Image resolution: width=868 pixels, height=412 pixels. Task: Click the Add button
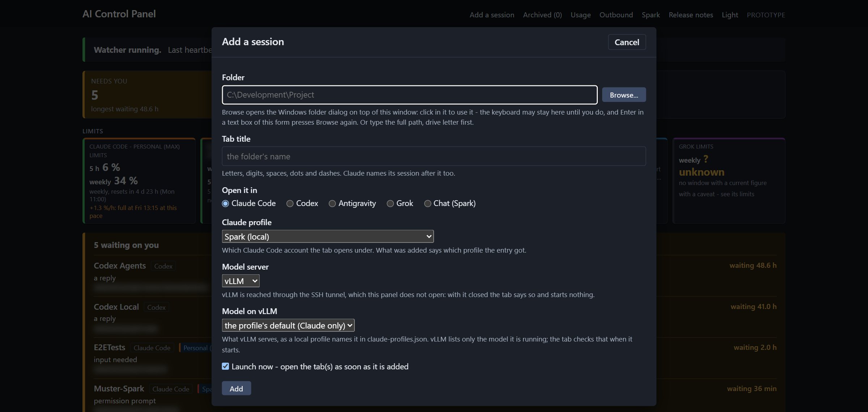pyautogui.click(x=236, y=389)
